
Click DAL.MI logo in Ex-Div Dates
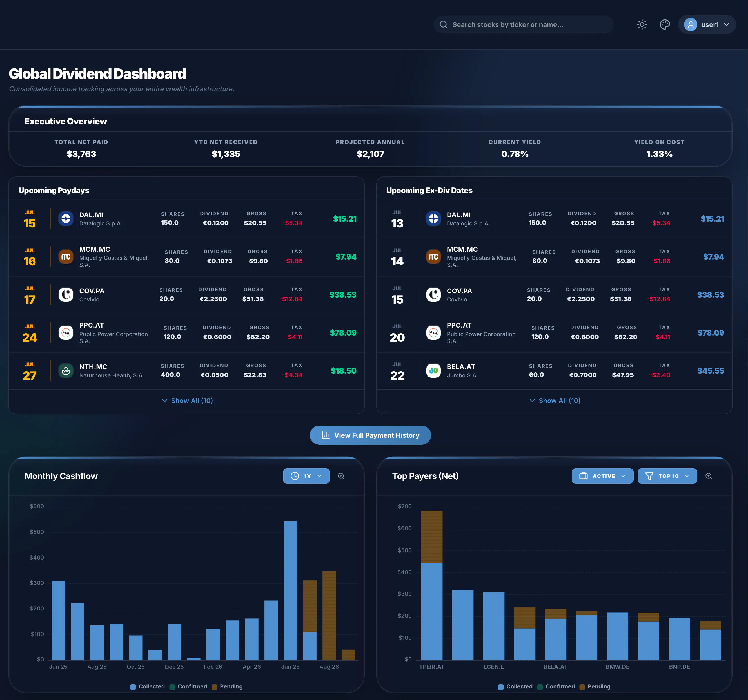(433, 218)
